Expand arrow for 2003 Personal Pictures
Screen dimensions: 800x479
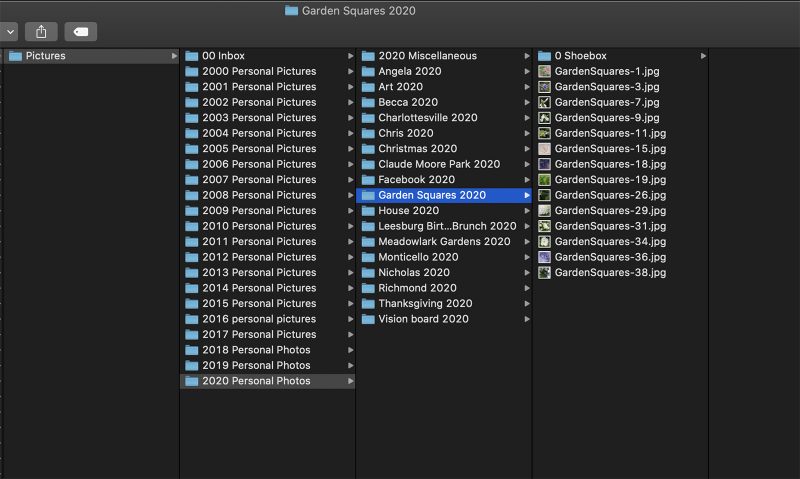pos(351,118)
